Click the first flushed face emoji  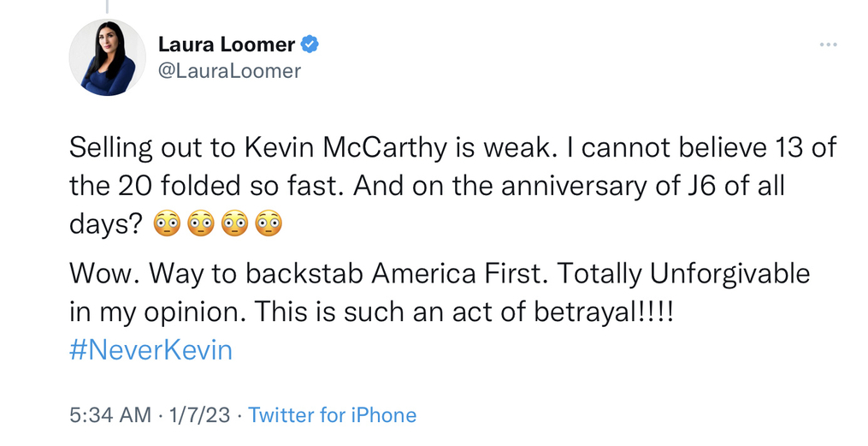click(x=167, y=224)
